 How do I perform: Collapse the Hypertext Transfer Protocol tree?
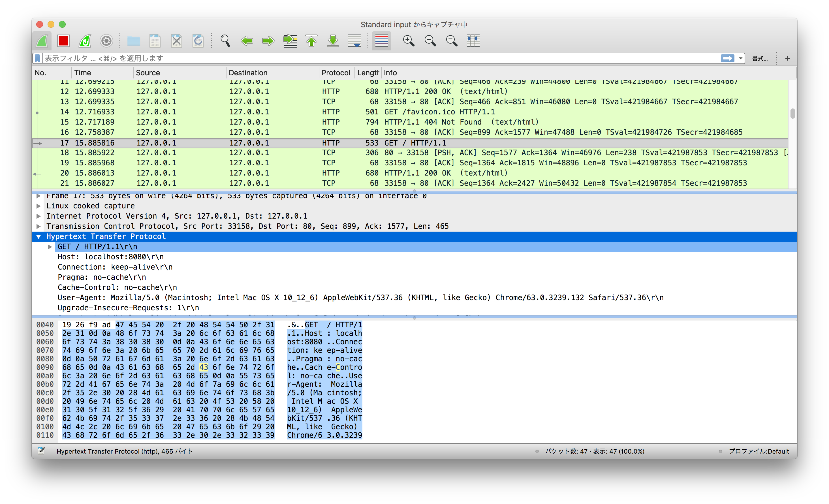(39, 236)
